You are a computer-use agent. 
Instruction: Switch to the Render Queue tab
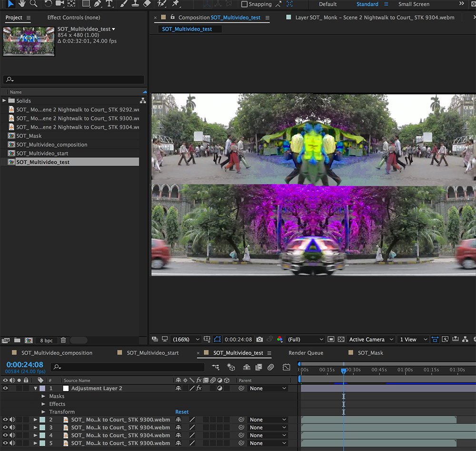(306, 353)
